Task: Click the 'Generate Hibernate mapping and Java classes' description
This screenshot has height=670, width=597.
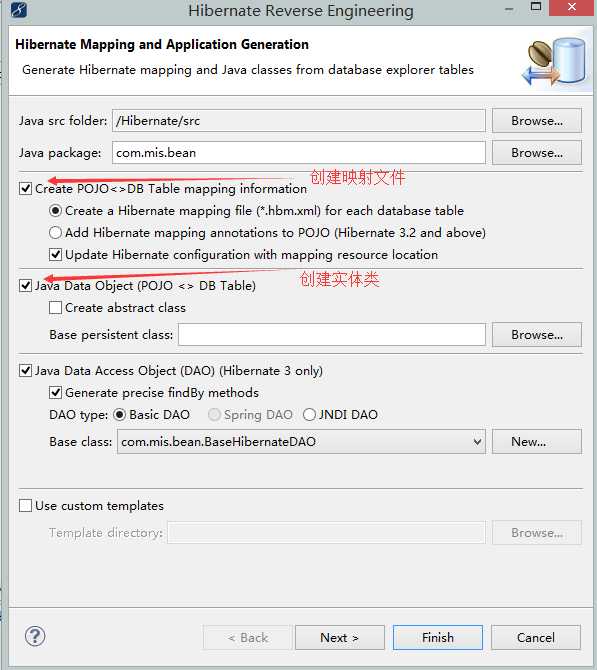Action: point(248,70)
